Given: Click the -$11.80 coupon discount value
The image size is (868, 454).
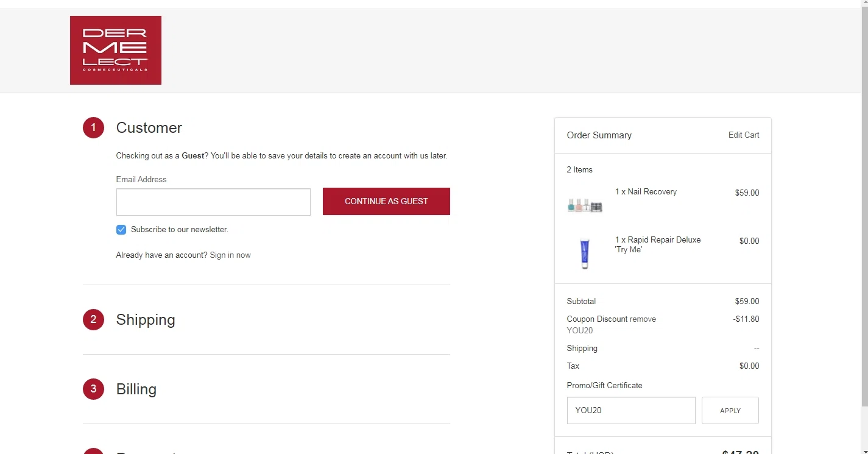Looking at the screenshot, I should (x=746, y=319).
